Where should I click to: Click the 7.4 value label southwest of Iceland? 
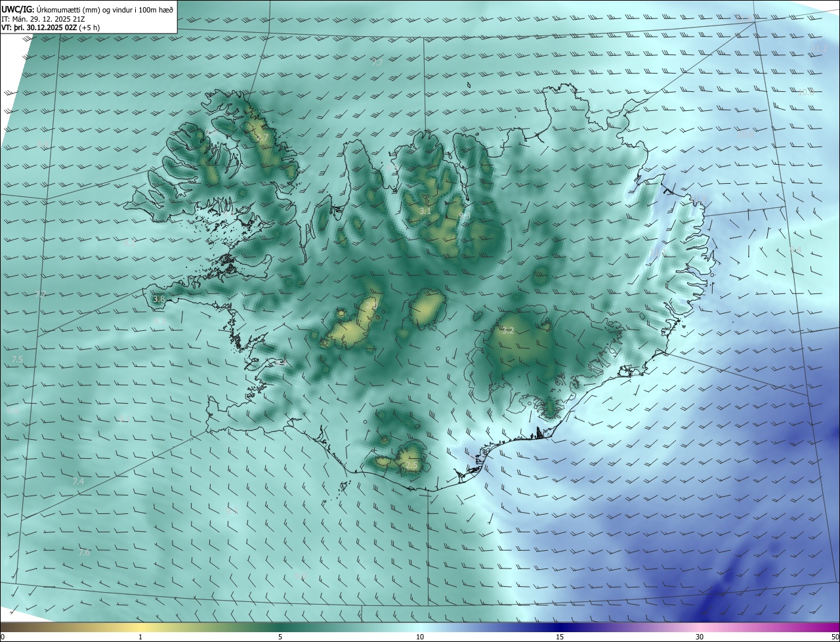[78, 482]
